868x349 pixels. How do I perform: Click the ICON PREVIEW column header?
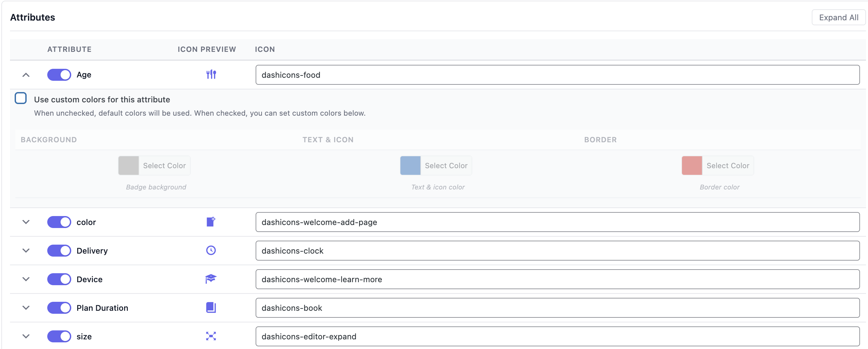[207, 49]
